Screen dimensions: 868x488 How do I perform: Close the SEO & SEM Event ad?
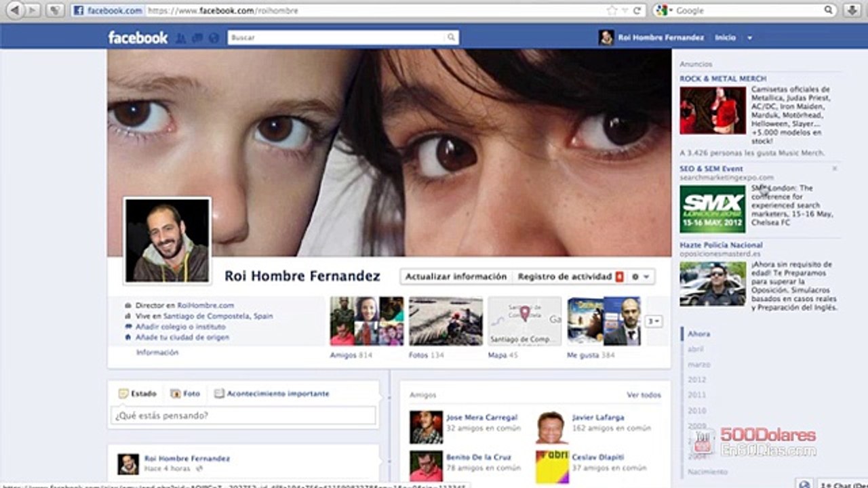click(835, 168)
